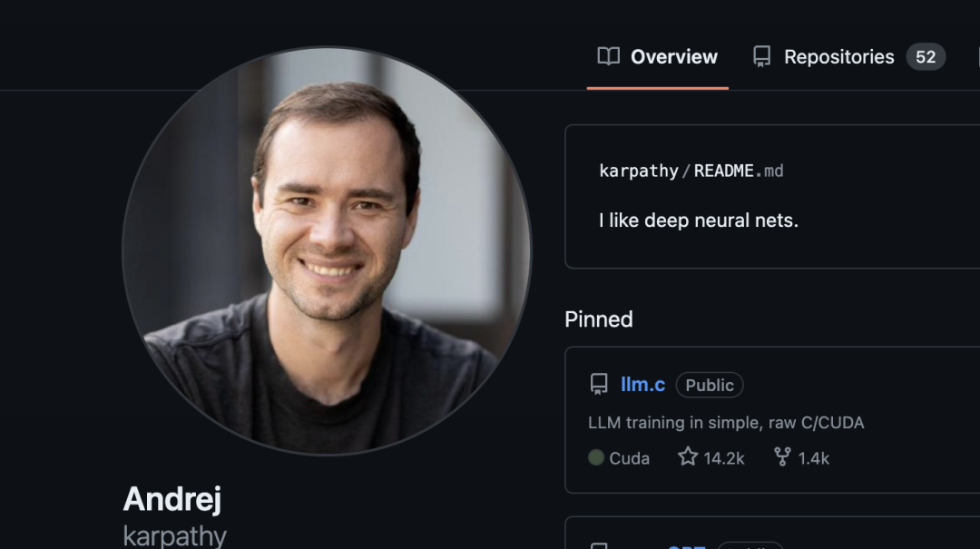The image size is (980, 549).
Task: Click the llm.c repository icon
Action: click(599, 384)
